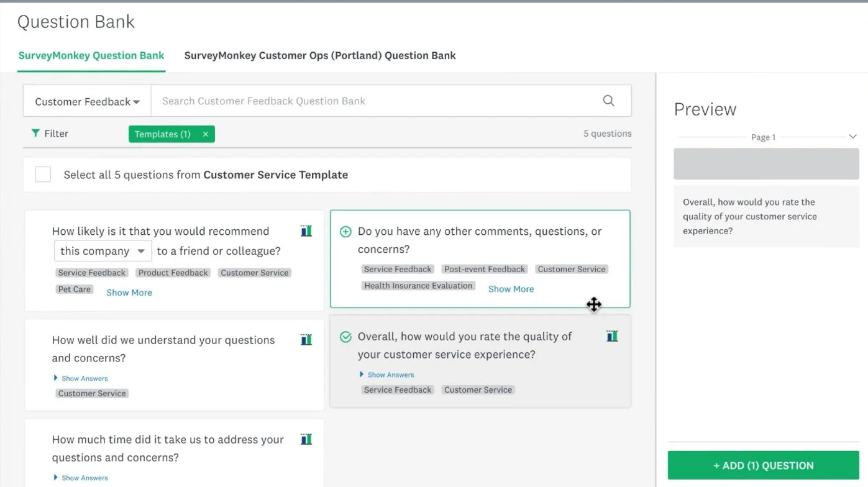Add the other comments question via plus icon
The image size is (868, 487).
pos(346,232)
